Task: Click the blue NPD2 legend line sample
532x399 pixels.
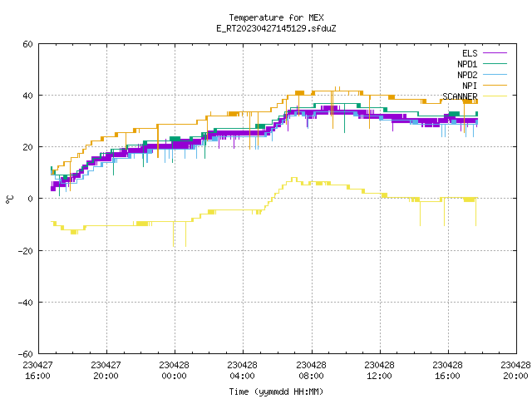Action: point(495,75)
